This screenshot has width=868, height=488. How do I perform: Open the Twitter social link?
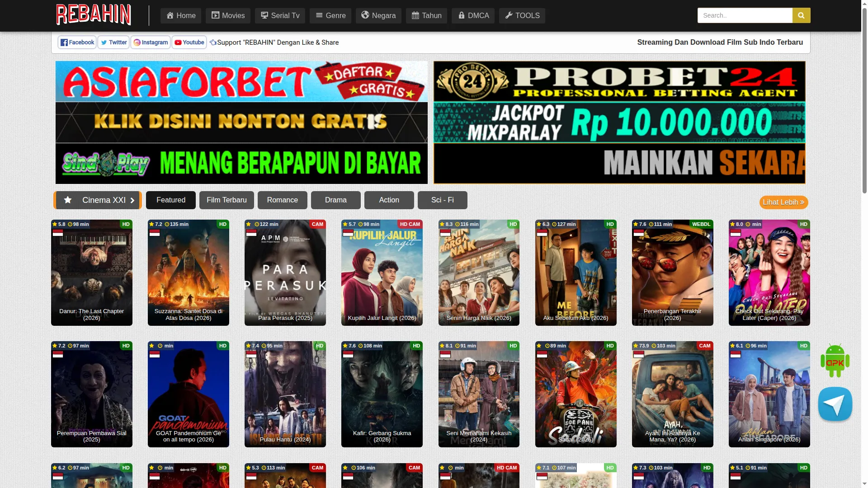[x=113, y=42]
